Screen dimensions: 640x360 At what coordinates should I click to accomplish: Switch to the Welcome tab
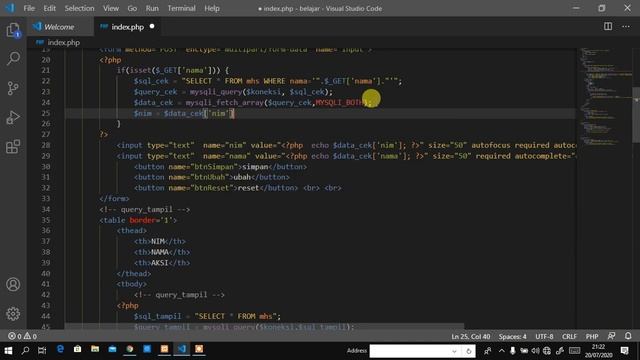pyautogui.click(x=61, y=27)
